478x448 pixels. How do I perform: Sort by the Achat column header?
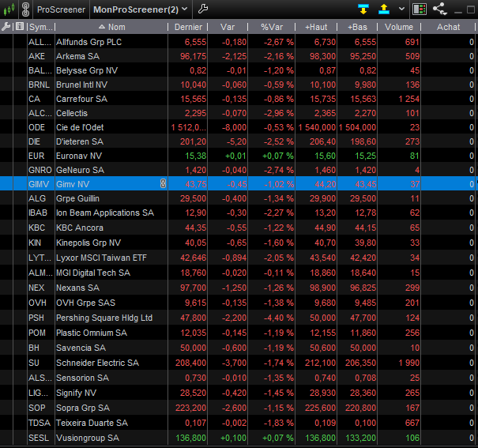[448, 27]
